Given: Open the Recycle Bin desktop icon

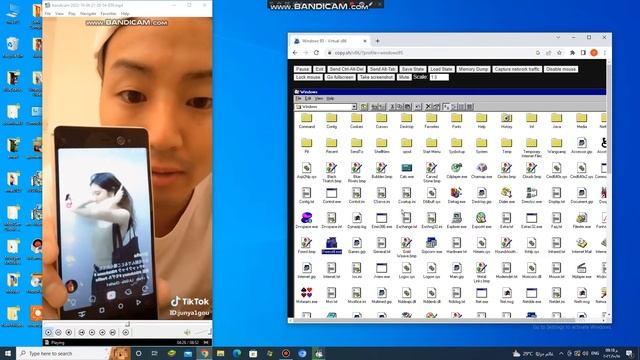Looking at the screenshot, I should pos(13,47).
